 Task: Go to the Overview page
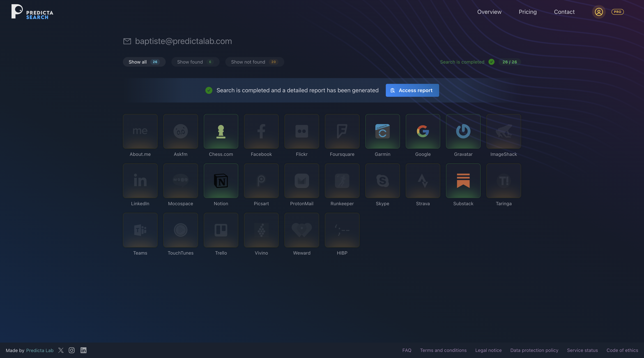pyautogui.click(x=489, y=12)
